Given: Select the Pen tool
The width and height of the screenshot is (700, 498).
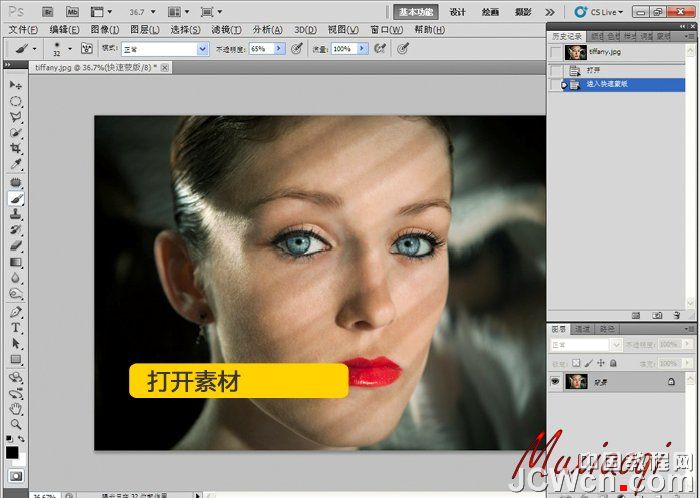Looking at the screenshot, I should click(x=16, y=312).
